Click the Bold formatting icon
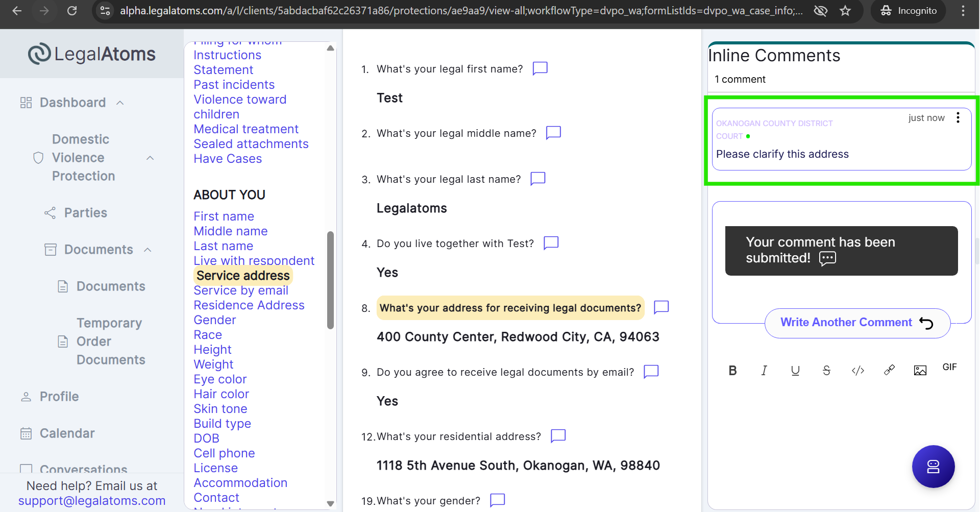 [x=732, y=371]
